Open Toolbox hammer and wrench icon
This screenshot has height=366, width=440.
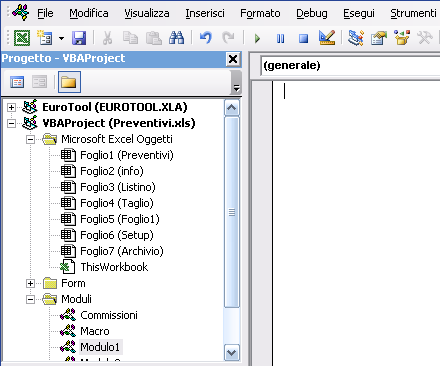tap(425, 38)
